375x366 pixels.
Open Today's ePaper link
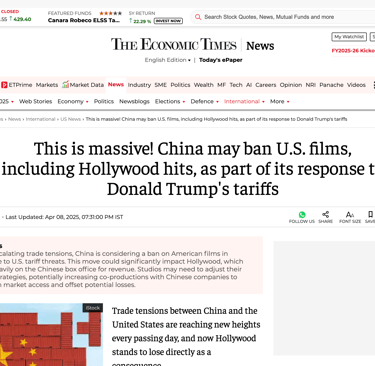tap(221, 60)
